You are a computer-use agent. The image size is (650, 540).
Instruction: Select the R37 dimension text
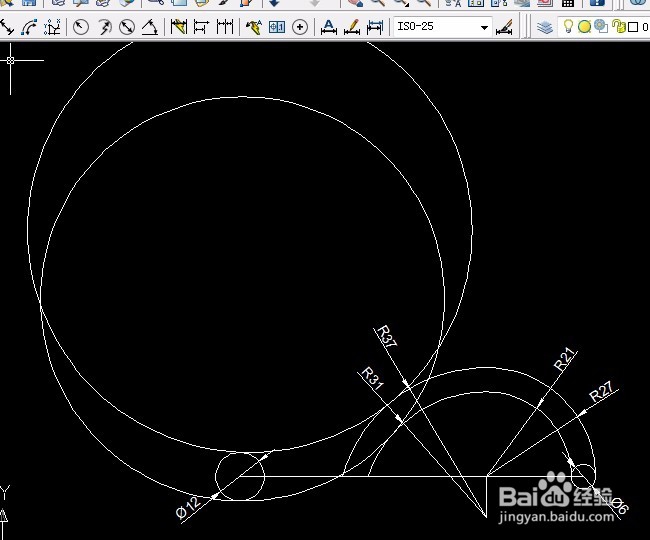pyautogui.click(x=388, y=336)
